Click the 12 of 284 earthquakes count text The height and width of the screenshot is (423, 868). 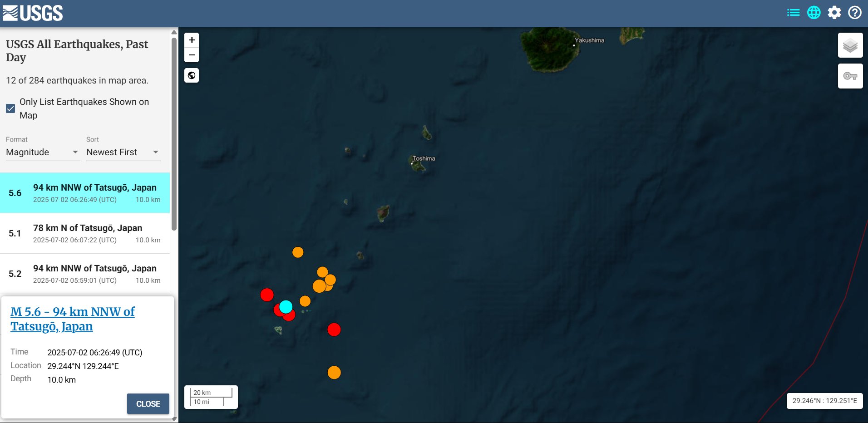point(77,80)
